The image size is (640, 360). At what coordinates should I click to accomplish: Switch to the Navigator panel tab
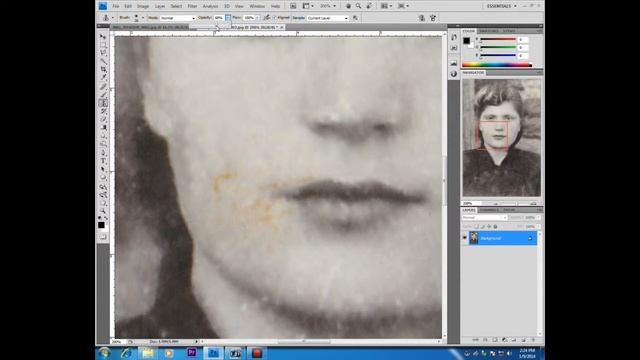tap(473, 73)
